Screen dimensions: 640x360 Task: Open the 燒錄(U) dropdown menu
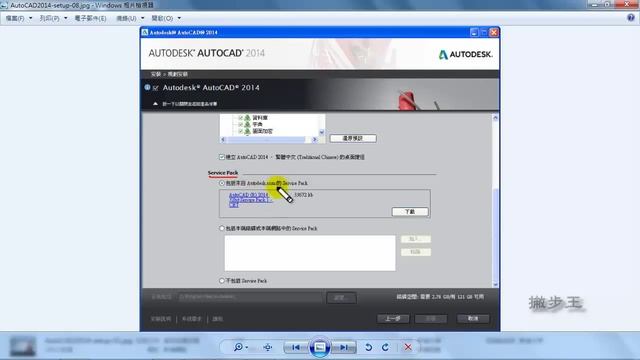130,18
